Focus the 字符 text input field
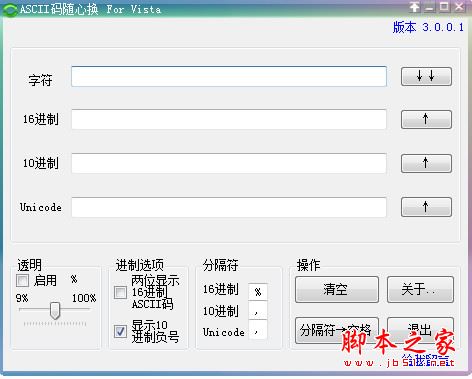 coord(229,76)
